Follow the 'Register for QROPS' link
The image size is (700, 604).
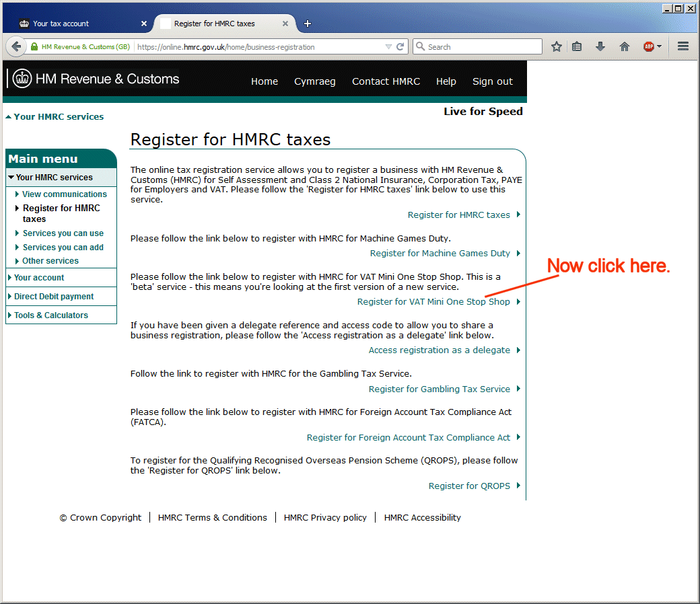tap(469, 486)
